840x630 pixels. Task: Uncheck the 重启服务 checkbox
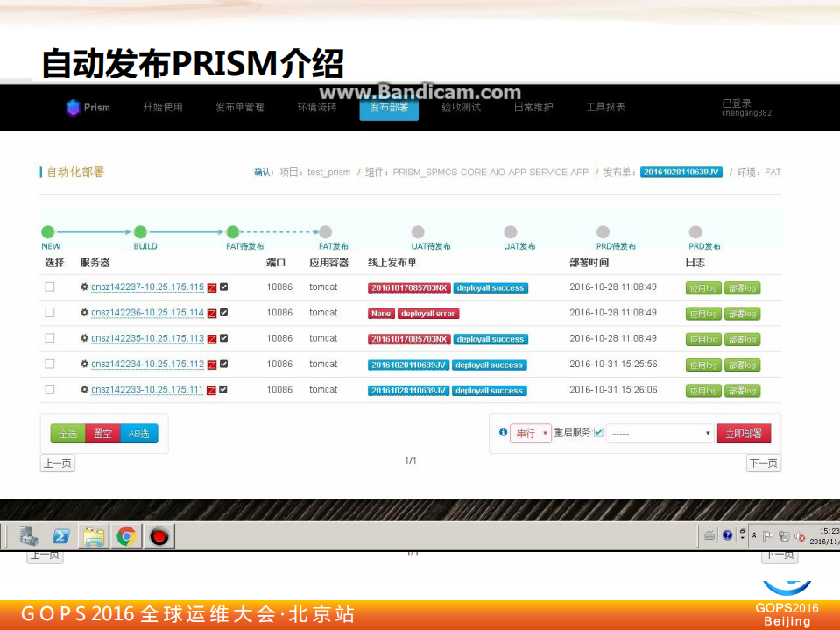(x=597, y=431)
